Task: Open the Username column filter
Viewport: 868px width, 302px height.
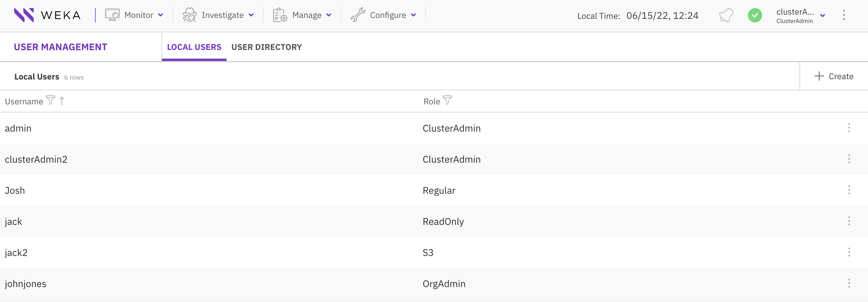Action: (x=50, y=100)
